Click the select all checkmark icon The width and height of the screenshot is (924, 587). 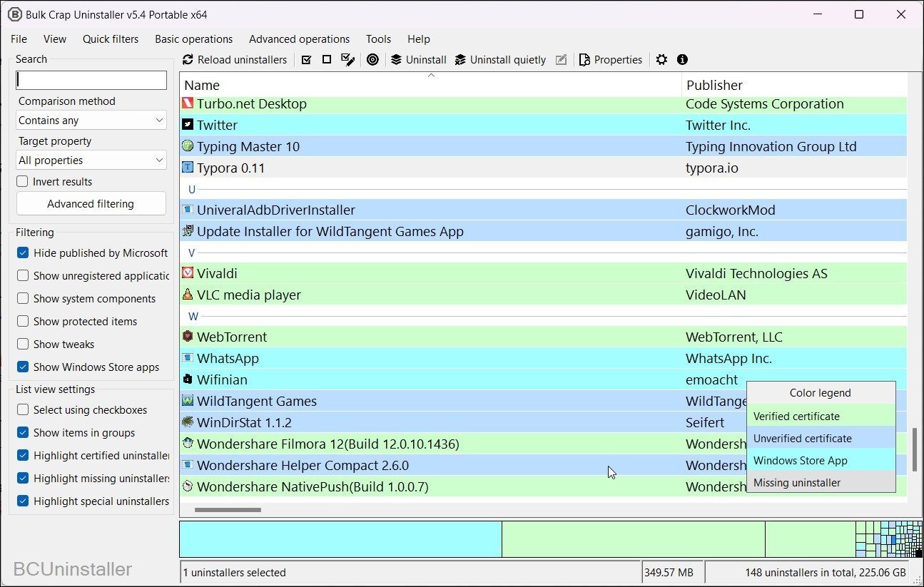306,60
